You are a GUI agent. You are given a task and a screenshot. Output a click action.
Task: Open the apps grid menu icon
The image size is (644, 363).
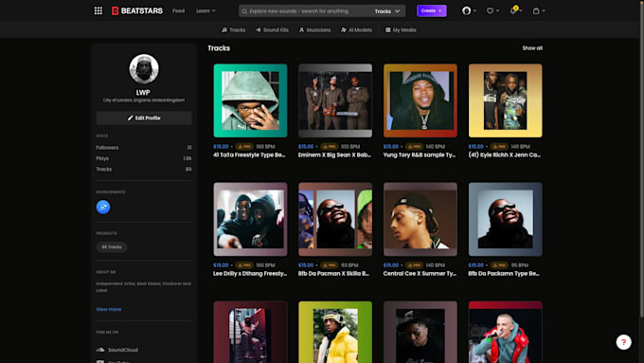click(x=98, y=10)
